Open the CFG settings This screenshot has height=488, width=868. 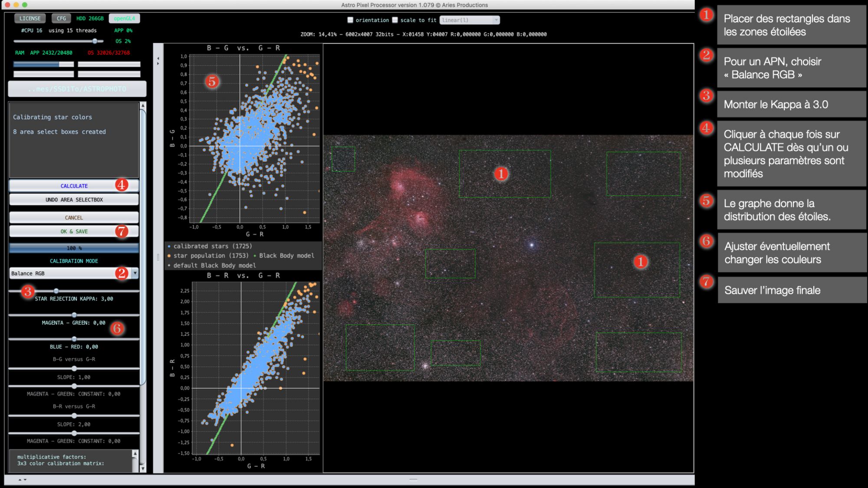pyautogui.click(x=61, y=19)
